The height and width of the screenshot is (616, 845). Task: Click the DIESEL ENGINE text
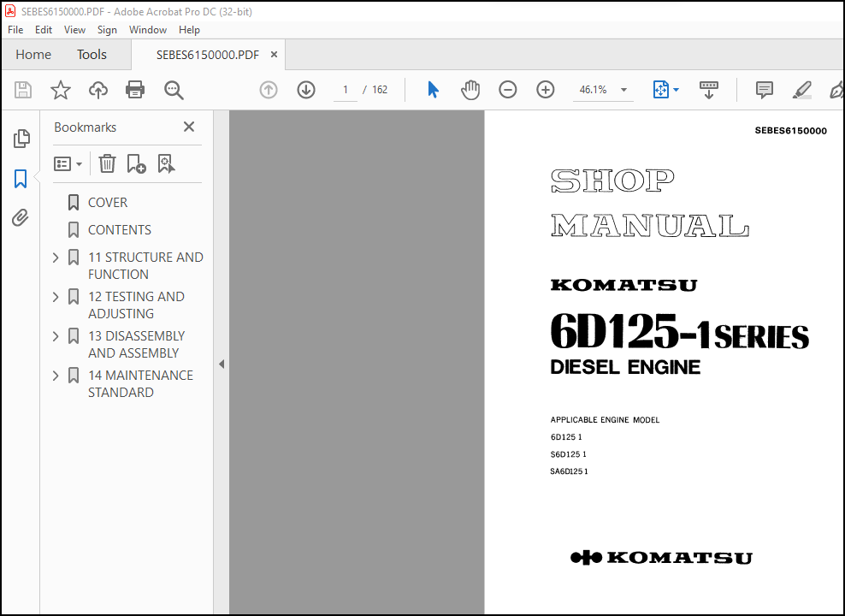625,367
